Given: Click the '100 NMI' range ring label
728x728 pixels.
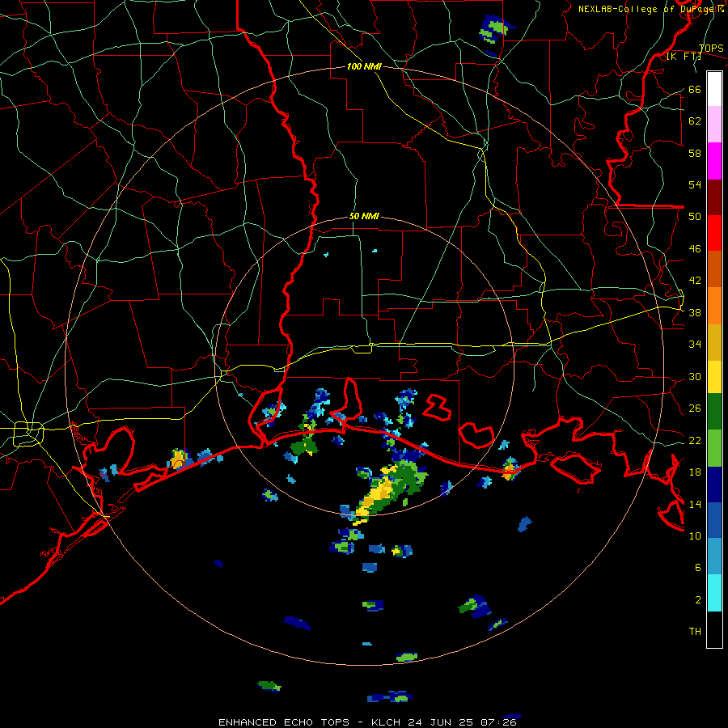Looking at the screenshot, I should (x=364, y=66).
